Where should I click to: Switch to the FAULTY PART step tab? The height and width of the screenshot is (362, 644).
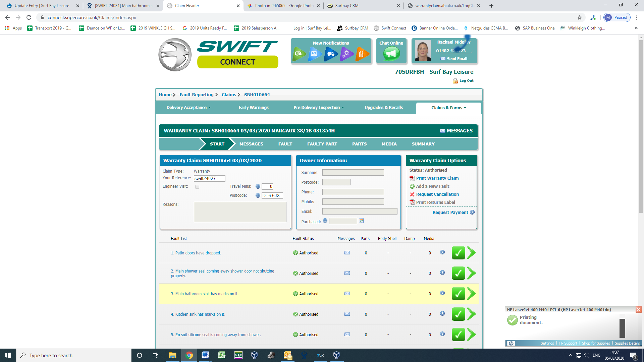point(322,144)
